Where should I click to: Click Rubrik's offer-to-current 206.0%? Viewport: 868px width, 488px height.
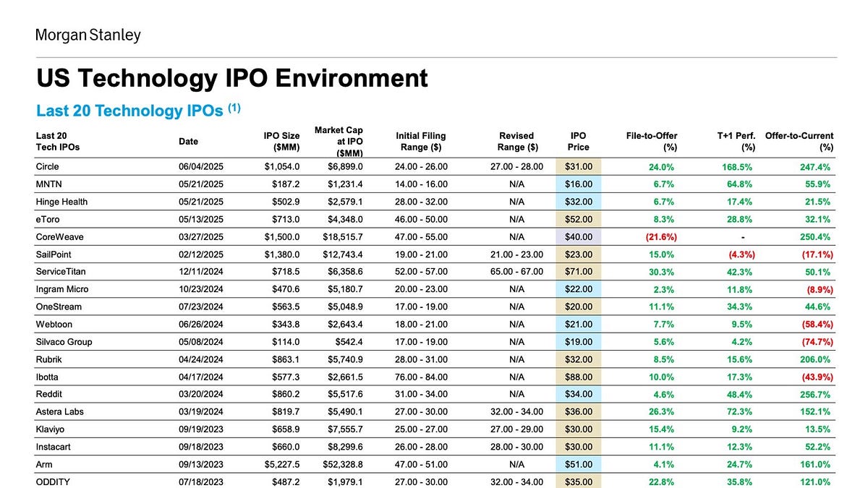coord(814,359)
